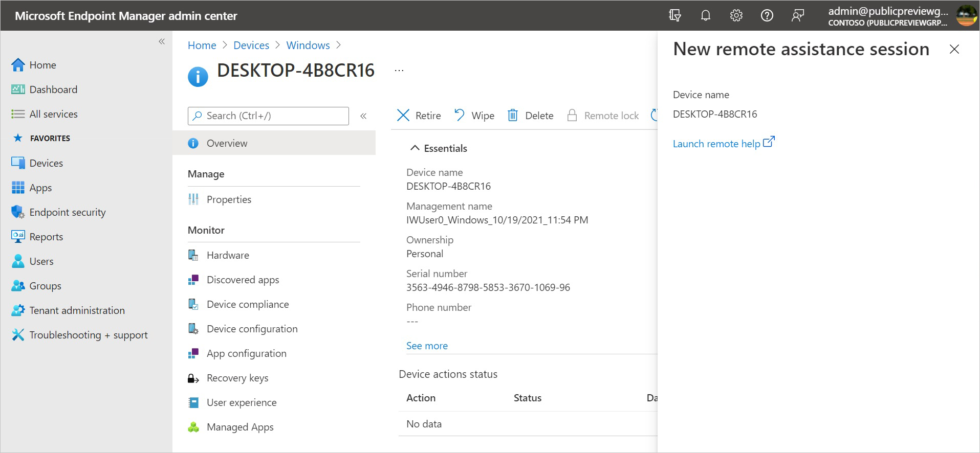Screen dimensions: 980x453
Task: Open the settings gear icon
Action: point(736,16)
